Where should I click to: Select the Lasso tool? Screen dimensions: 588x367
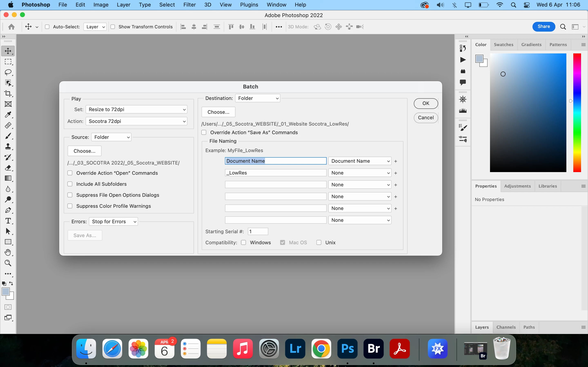coord(8,72)
